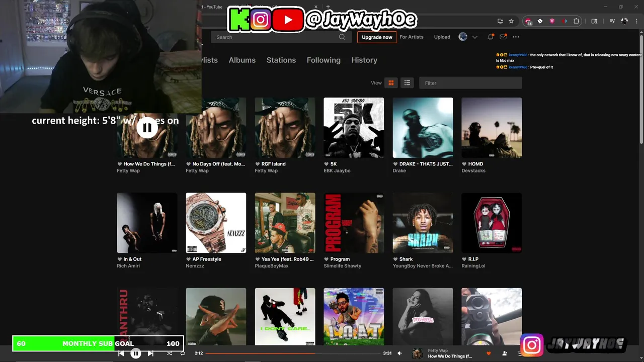Bookmark this page with the star icon
This screenshot has height=362, width=644.
(x=511, y=21)
